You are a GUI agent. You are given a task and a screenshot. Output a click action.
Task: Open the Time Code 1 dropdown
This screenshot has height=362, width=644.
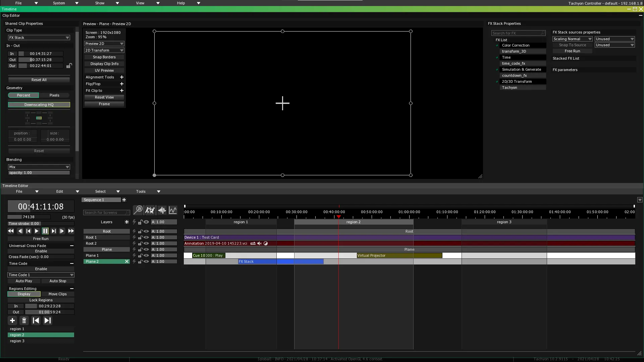[x=41, y=275]
